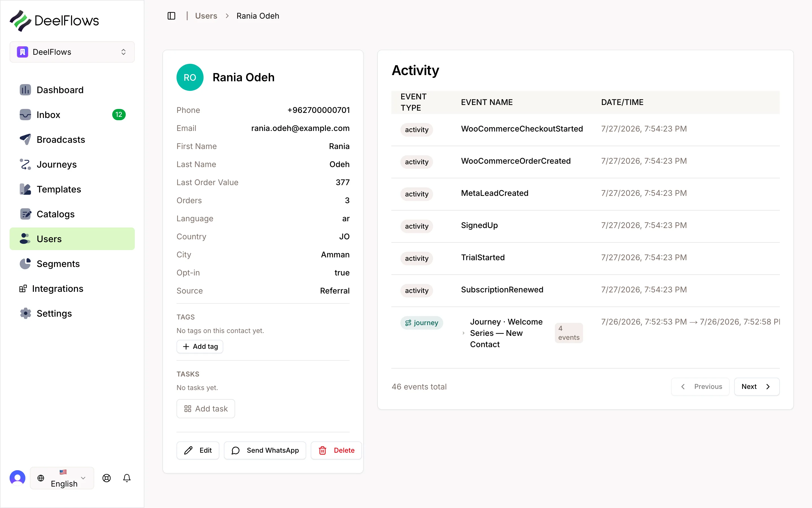Click the TrialStarted event
Screen dimensions: 812x508
pyautogui.click(x=483, y=257)
